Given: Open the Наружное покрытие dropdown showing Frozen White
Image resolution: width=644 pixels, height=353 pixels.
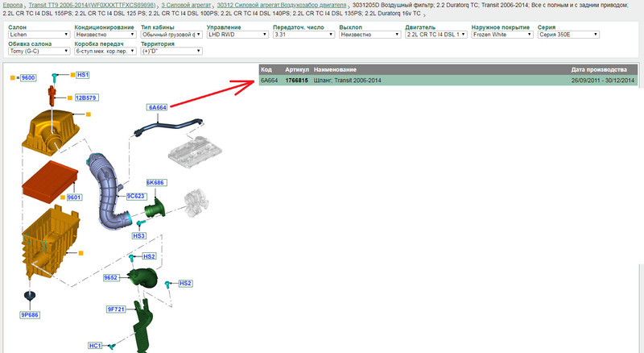Looking at the screenshot, I should [502, 35].
